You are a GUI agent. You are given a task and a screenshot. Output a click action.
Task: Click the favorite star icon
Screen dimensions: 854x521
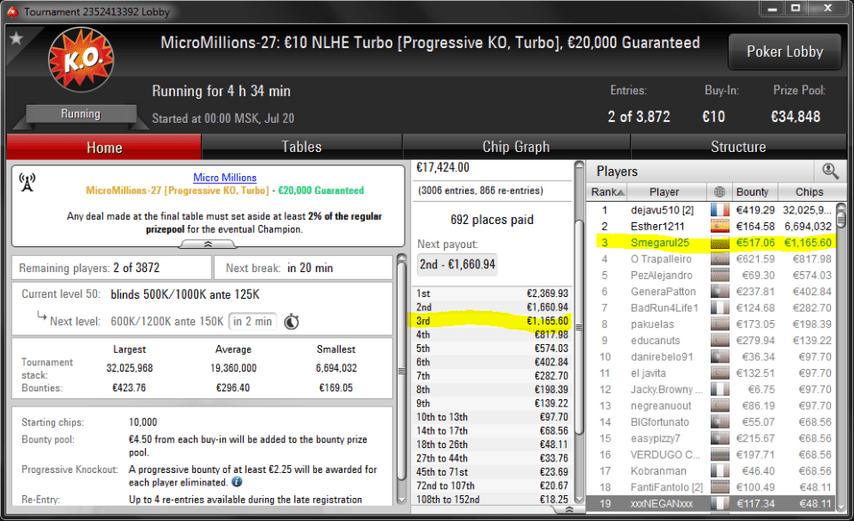pyautogui.click(x=16, y=38)
